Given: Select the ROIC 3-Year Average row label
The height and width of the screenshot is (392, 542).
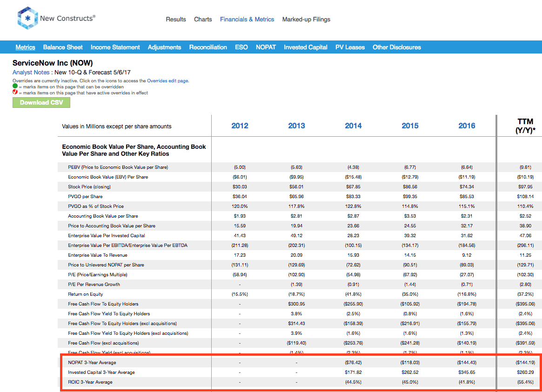Looking at the screenshot, I should click(90, 382).
